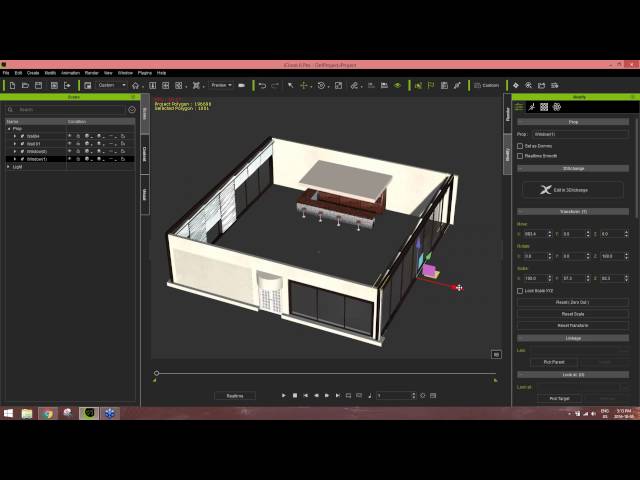Click the timeline end marker arrow
Image resolution: width=640 pixels, height=480 pixels.
coord(495,380)
